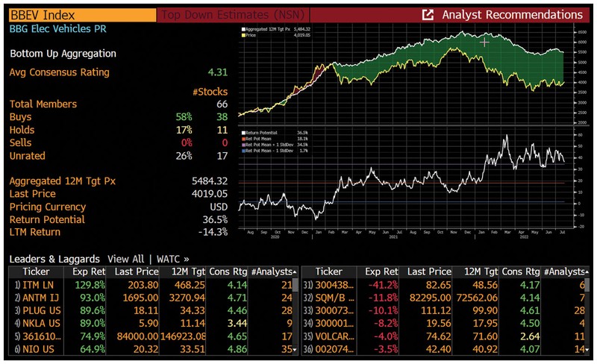Screen dimensions: 597x364
Task: Click the Avg Consensus Rating value 4.31
Action: tap(218, 72)
